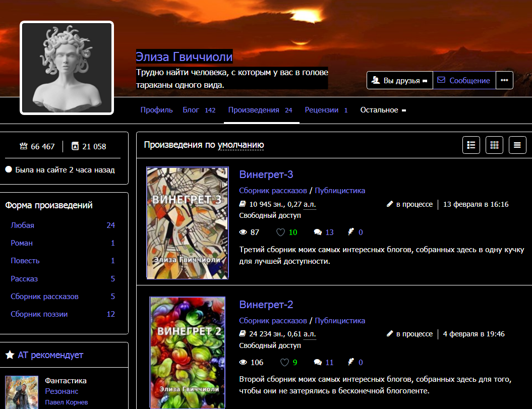The width and height of the screenshot is (532, 409).
Task: Open the Рецензии 1 tab
Action: click(326, 110)
